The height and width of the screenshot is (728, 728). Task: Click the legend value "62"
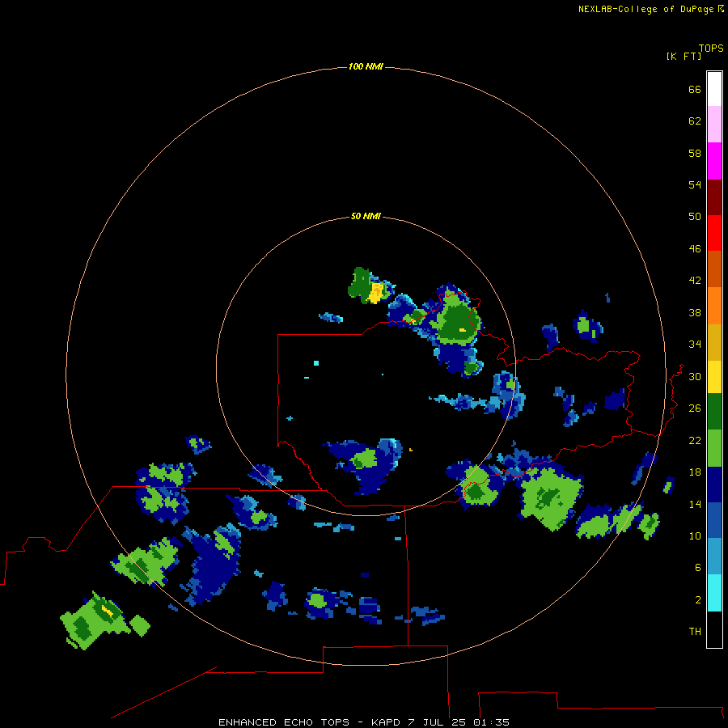(695, 121)
